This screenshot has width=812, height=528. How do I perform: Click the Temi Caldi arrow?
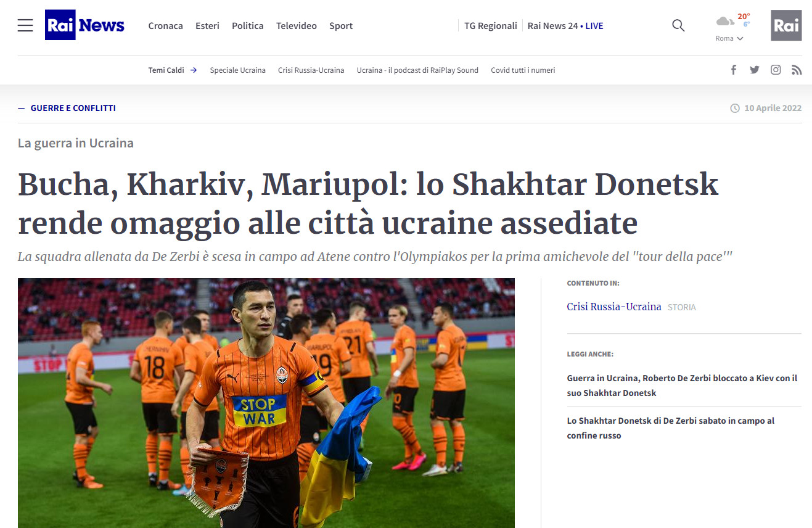pyautogui.click(x=194, y=70)
